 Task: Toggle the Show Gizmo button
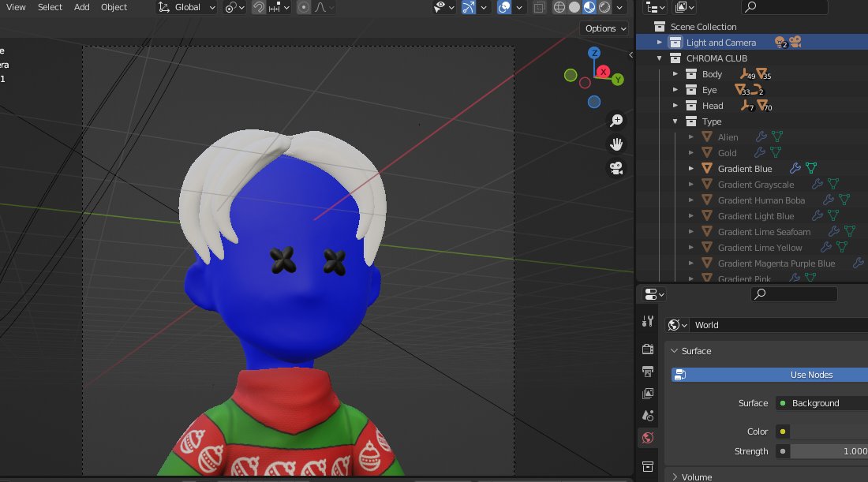[468, 7]
